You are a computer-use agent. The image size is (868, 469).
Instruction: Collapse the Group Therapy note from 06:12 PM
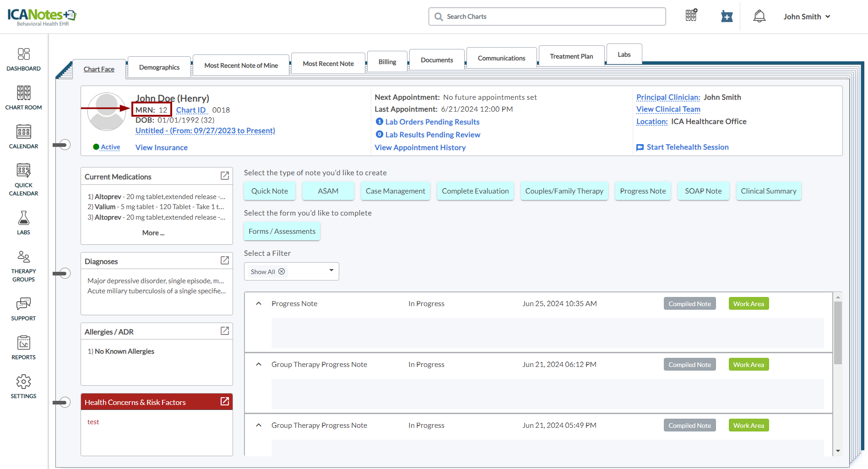coord(259,364)
